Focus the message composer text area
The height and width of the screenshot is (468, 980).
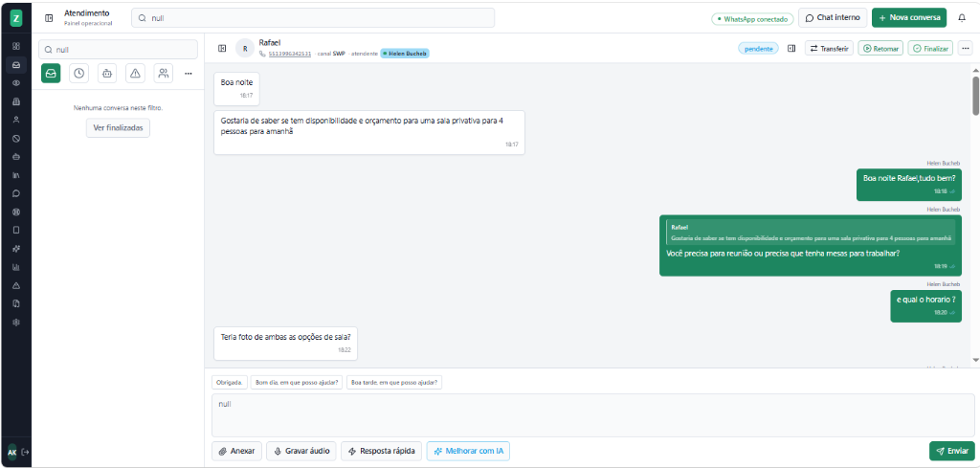click(593, 415)
